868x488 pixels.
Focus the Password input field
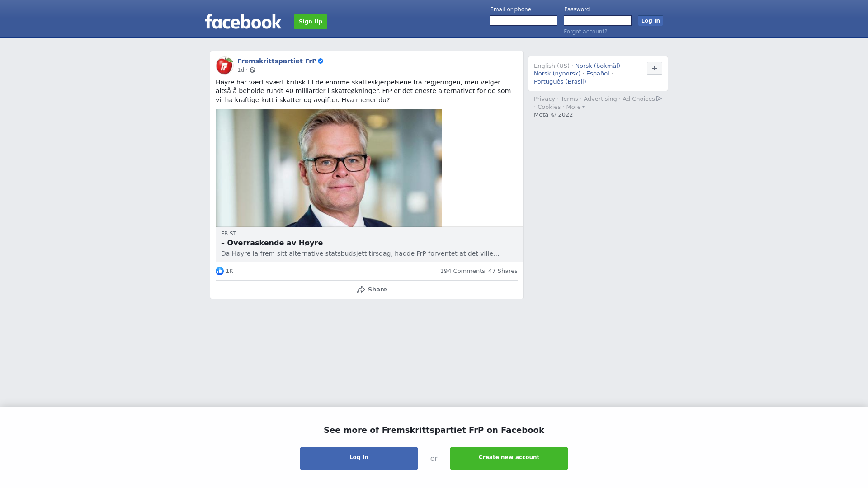point(597,21)
